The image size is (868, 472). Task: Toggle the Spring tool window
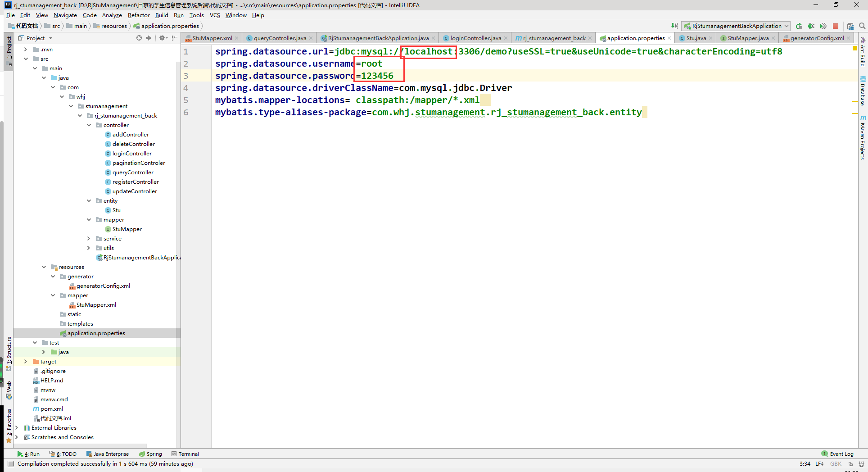pyautogui.click(x=150, y=454)
